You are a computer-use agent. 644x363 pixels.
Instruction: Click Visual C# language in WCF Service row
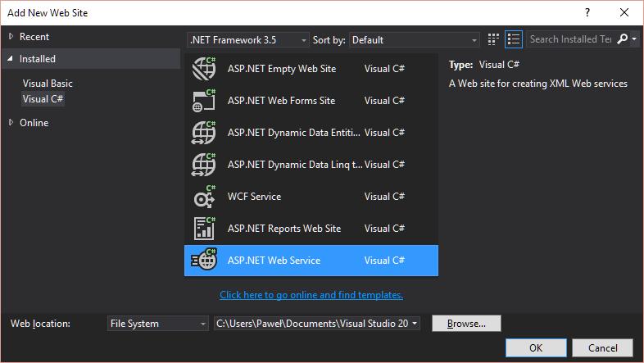(x=384, y=197)
